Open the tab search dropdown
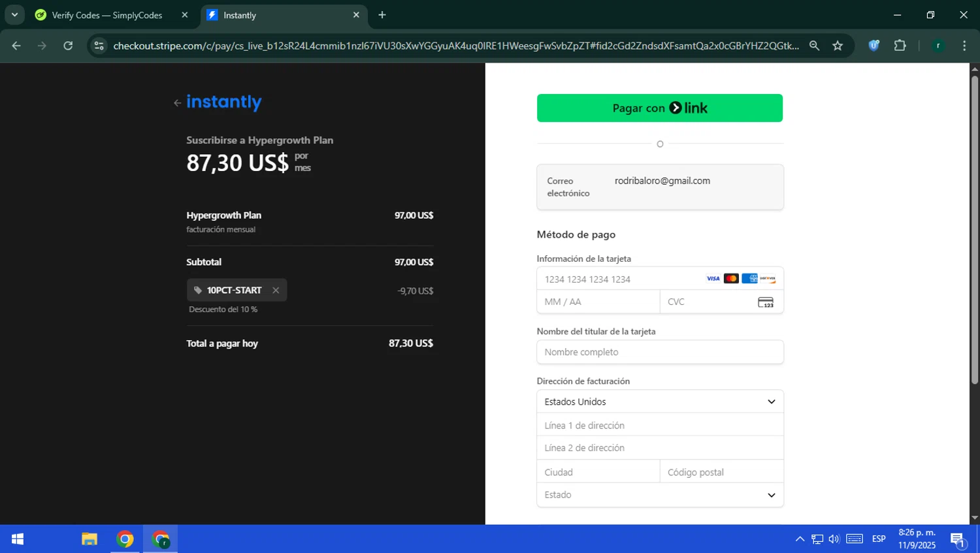980x553 pixels. [x=14, y=15]
